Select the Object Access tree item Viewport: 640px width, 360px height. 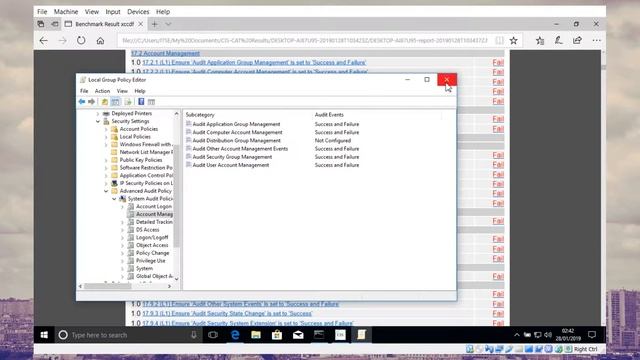152,245
